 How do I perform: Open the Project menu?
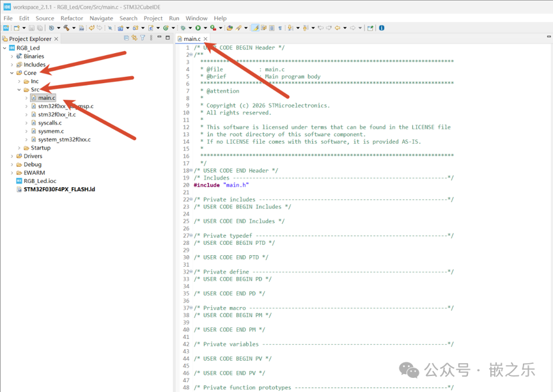coord(153,18)
